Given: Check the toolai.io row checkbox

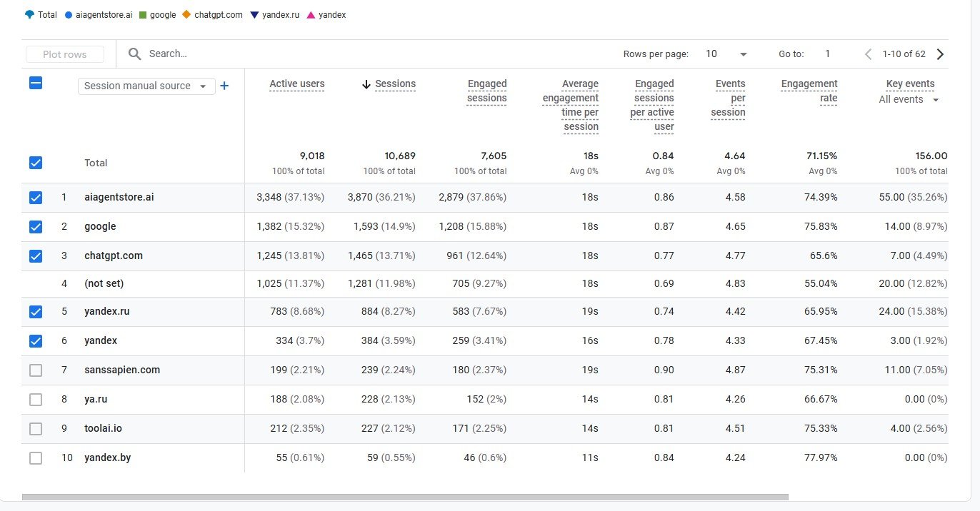Looking at the screenshot, I should (36, 429).
